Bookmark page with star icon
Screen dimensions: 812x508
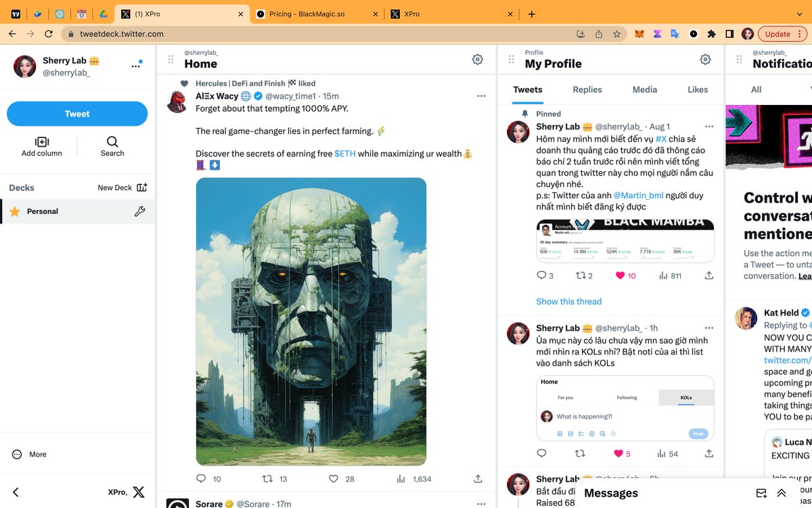pos(616,34)
